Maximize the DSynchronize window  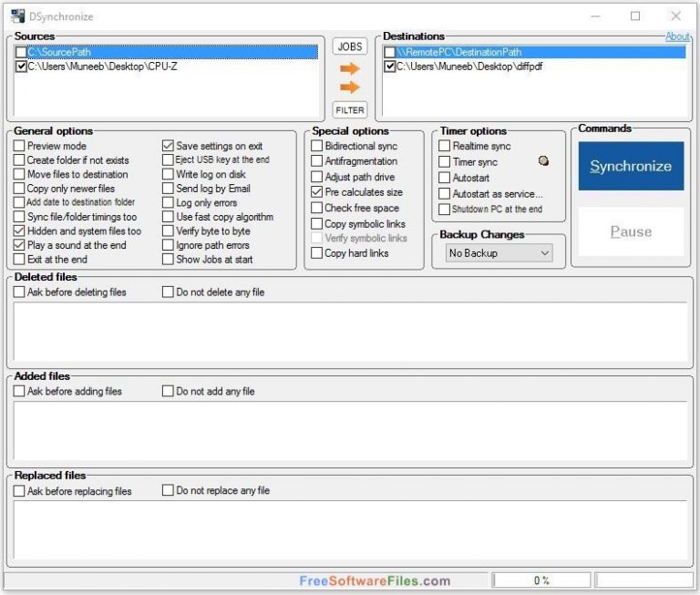click(x=635, y=16)
